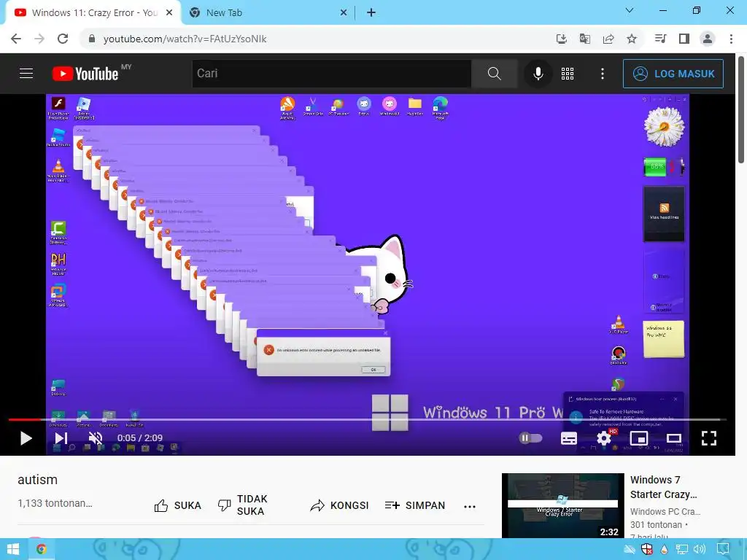The image size is (747, 560).
Task: Open the Chrome profile avatar
Action: [708, 39]
